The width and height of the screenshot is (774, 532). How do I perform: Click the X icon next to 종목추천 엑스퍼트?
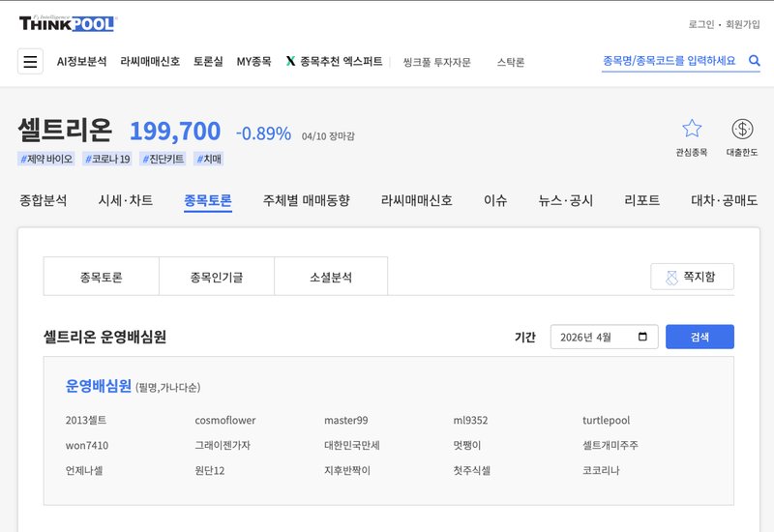(291, 61)
